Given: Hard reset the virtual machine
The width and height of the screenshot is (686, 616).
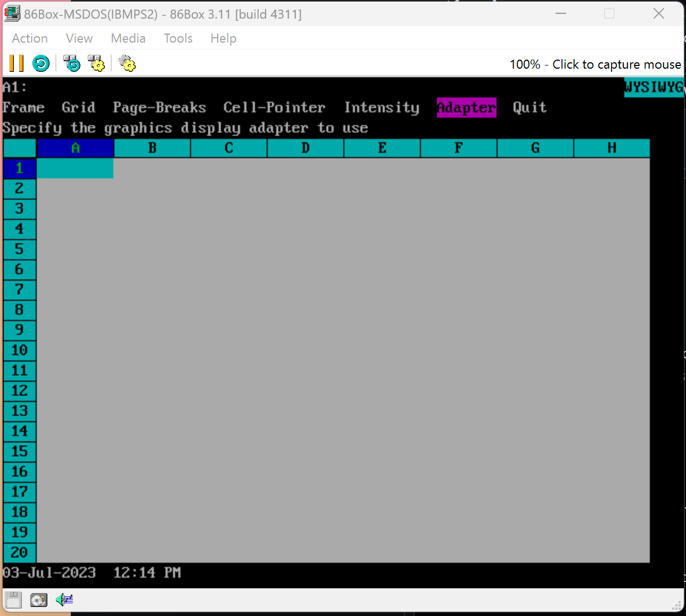Looking at the screenshot, I should [41, 63].
